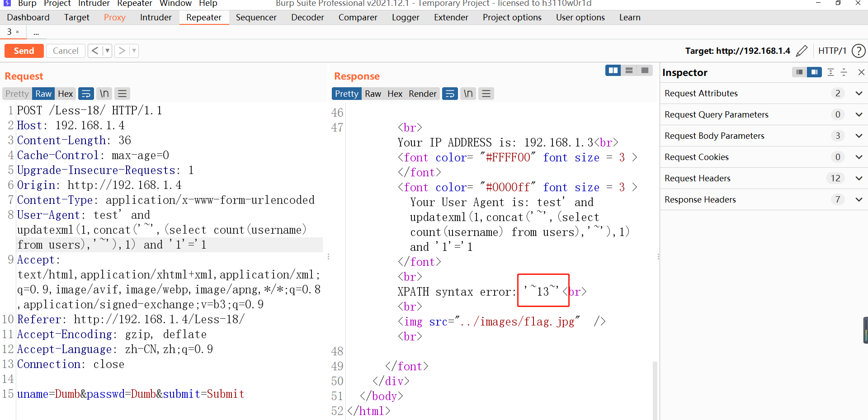Switch to the Intruder tab
Screen dimensions: 868x420
[156, 17]
